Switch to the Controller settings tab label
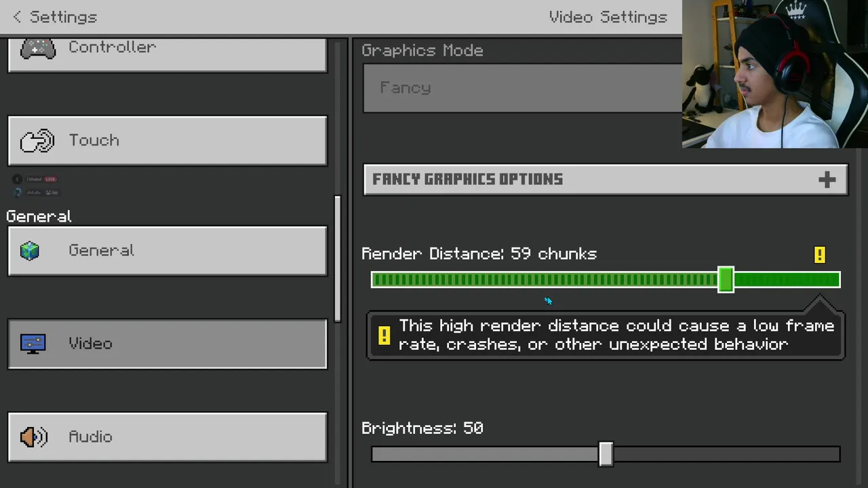868x488 pixels. 112,47
